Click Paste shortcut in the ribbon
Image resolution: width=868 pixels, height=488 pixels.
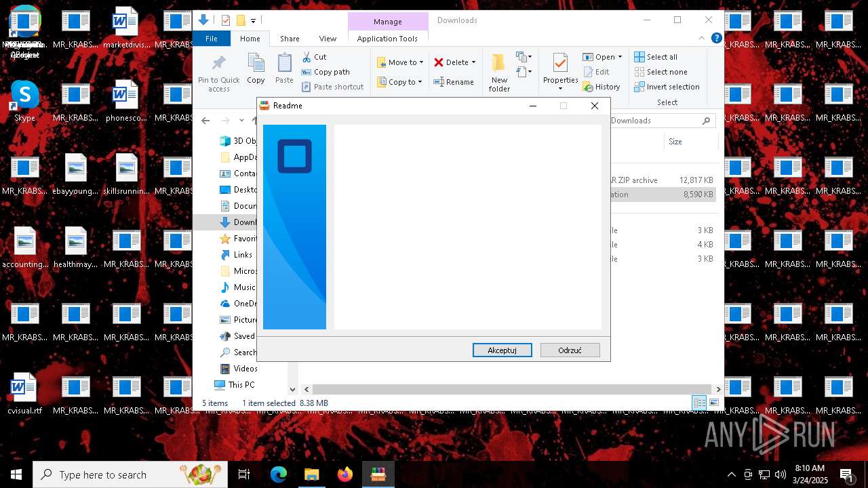(x=332, y=87)
